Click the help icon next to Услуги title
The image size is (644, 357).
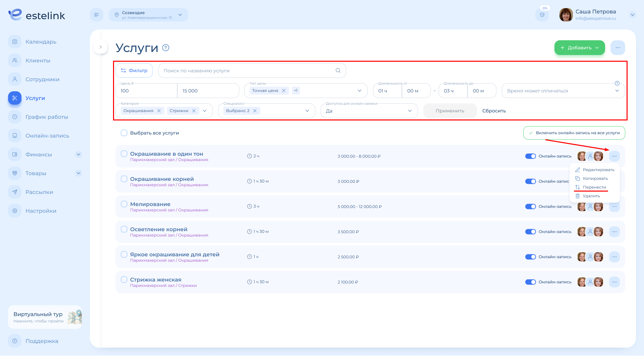(x=166, y=48)
